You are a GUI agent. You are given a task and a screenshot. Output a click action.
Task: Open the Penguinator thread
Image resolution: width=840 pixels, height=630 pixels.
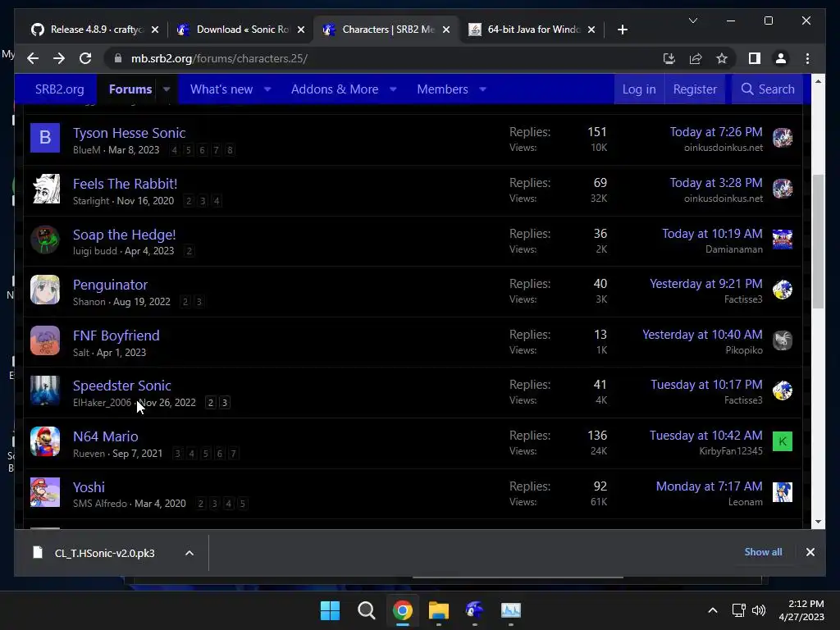click(x=110, y=285)
